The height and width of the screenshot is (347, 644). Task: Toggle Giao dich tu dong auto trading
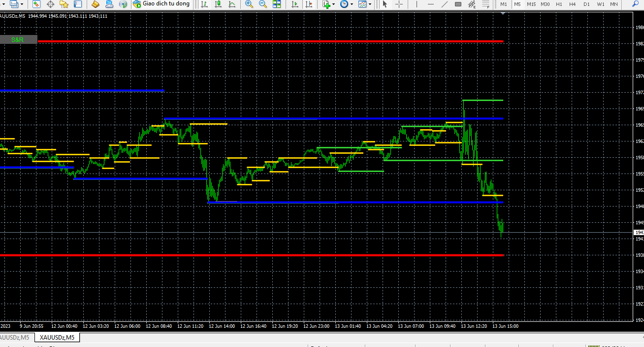[161, 4]
